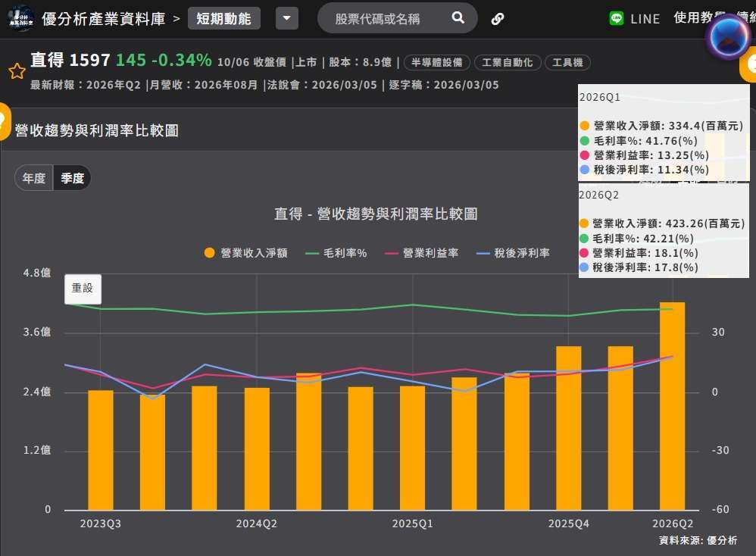This screenshot has height=556, width=756.
Task: Click the magnifier search icon
Action: tap(458, 18)
